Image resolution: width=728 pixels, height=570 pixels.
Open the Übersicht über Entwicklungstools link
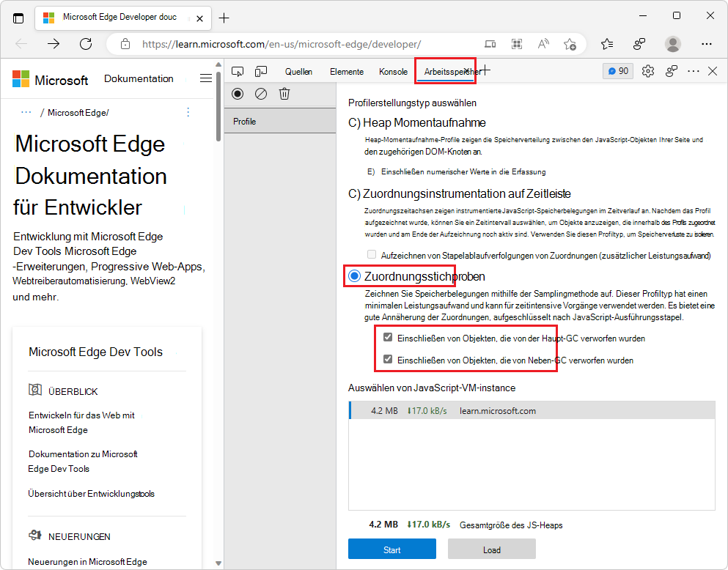pos(92,494)
